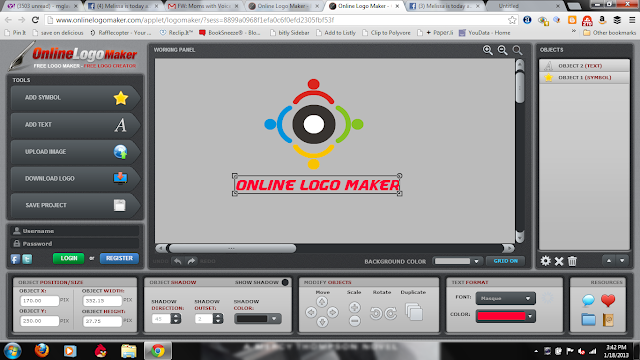
Task: Decrease object scale with minus button
Action: 354,321
